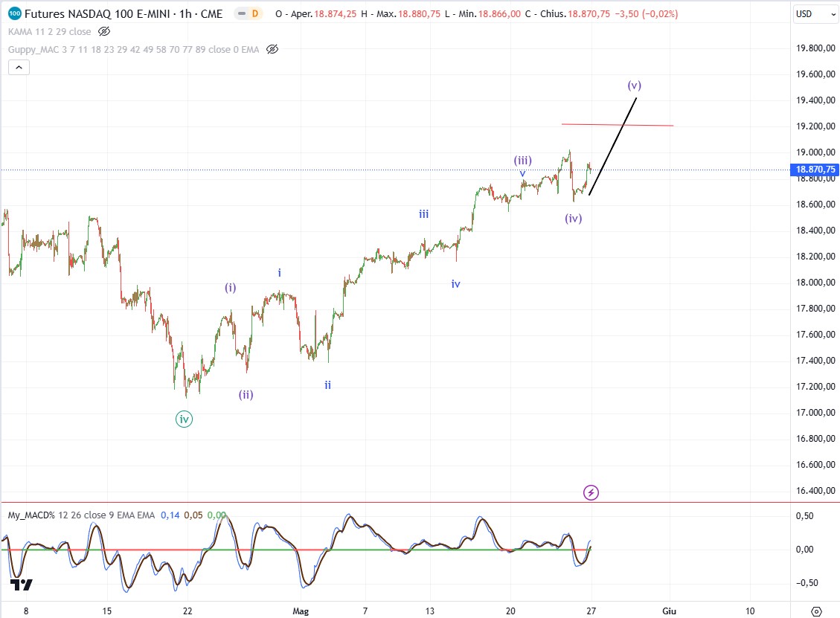Click the 0,50 MACD axis label
The height and width of the screenshot is (618, 840).
pos(804,515)
